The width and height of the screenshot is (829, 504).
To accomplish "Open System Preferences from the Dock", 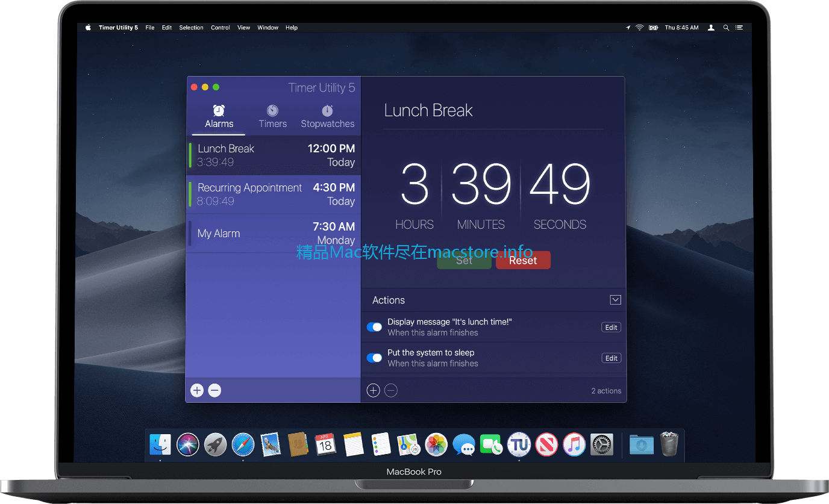I will 602,444.
